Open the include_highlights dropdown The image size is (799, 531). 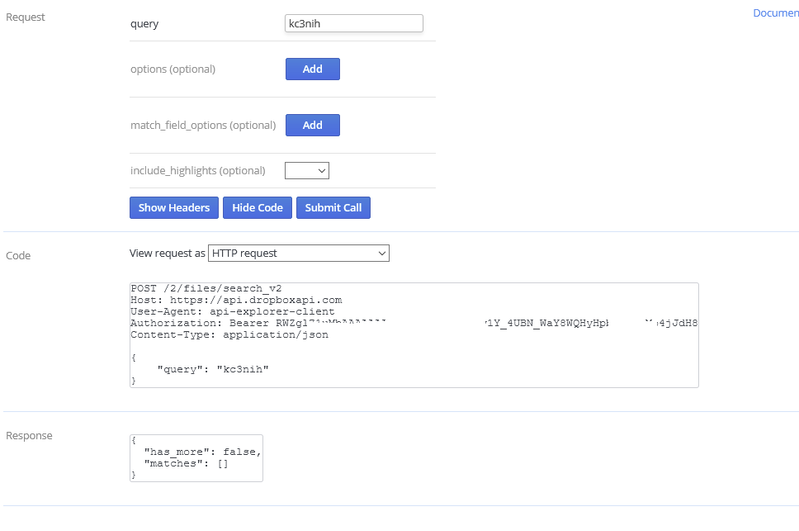[x=307, y=171]
